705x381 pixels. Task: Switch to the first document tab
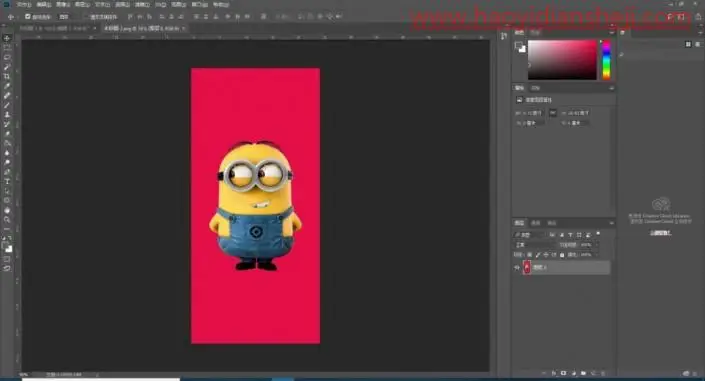tap(54, 28)
